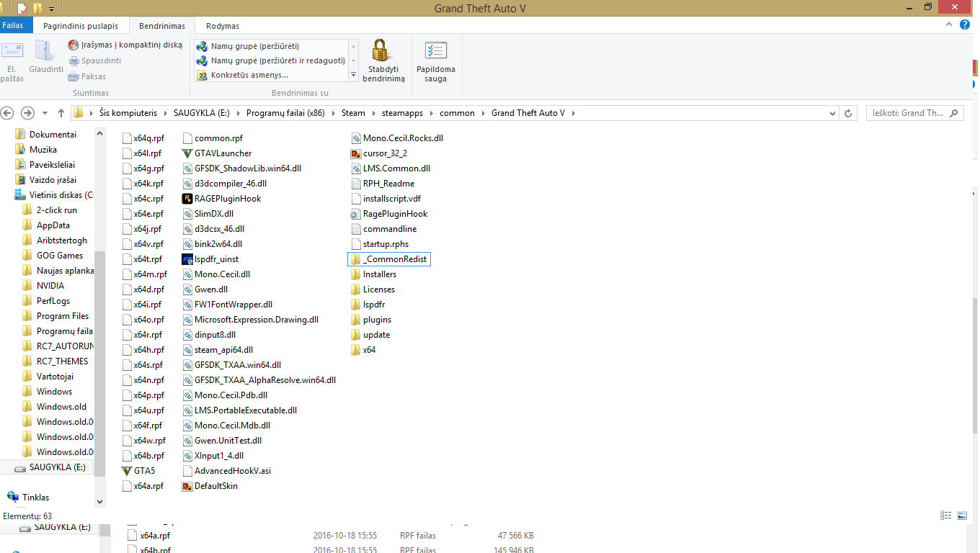980x553 pixels.
Task: Select the Bendrinimas ribbon tab
Action: [x=162, y=26]
